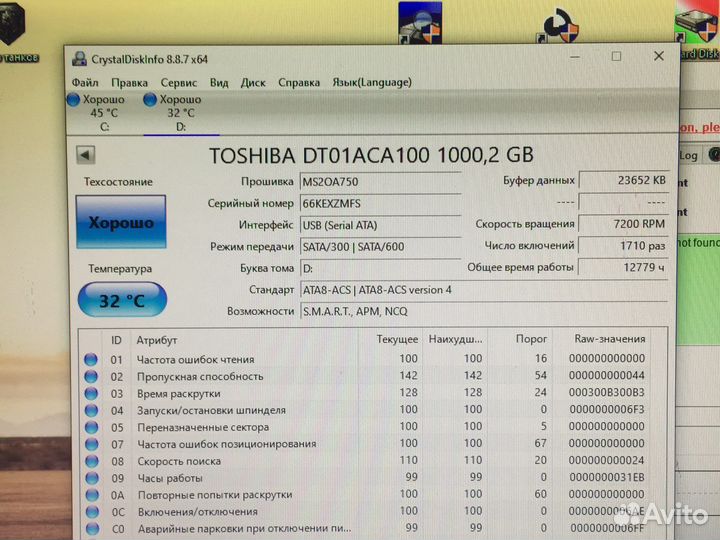Open the Правка menu
The width and height of the screenshot is (720, 540).
[129, 83]
